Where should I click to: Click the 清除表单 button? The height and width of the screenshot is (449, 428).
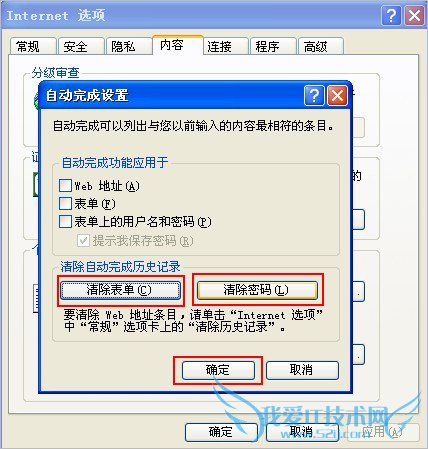click(120, 290)
